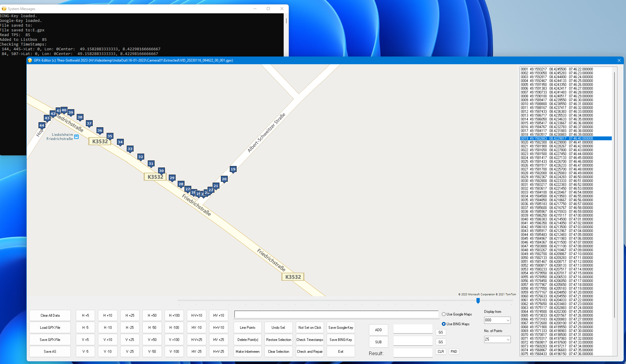
Task: Click the map zoom slider handle
Action: 478,301
